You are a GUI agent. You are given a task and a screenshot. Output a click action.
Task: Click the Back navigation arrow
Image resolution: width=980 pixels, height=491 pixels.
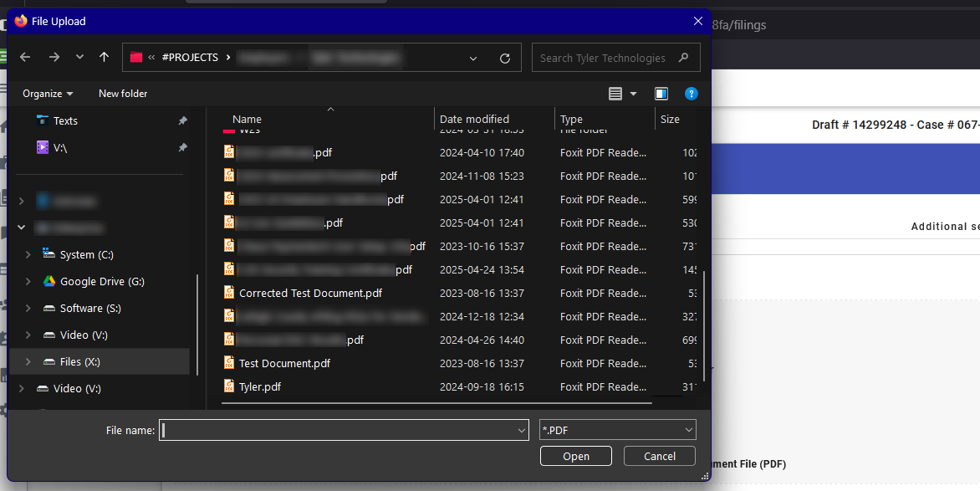click(x=25, y=58)
